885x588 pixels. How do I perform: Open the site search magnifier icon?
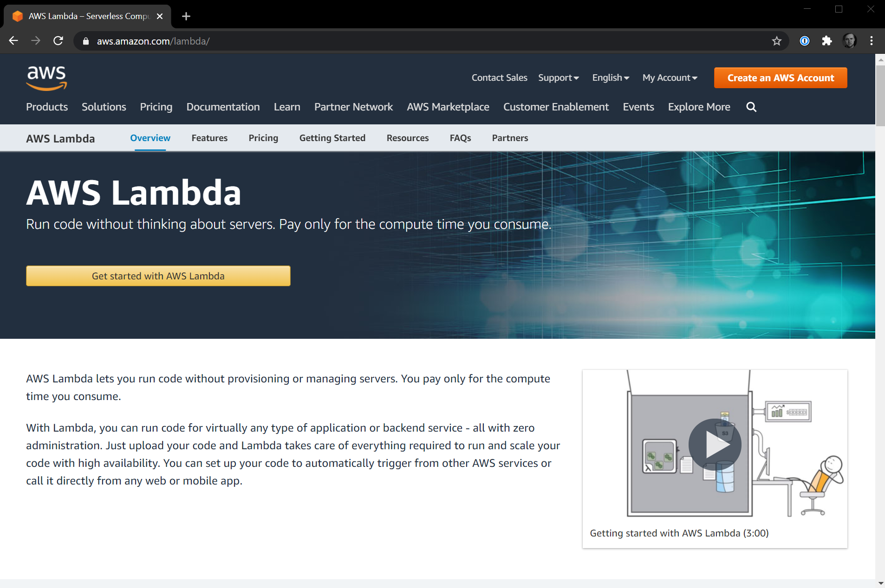point(751,107)
